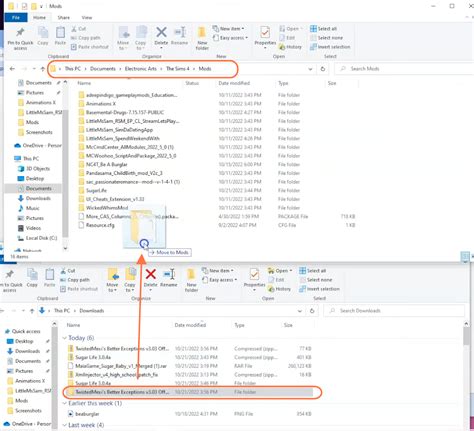474x431 pixels.
Task: Click Refresh button beside Mods address bar
Action: click(x=323, y=69)
